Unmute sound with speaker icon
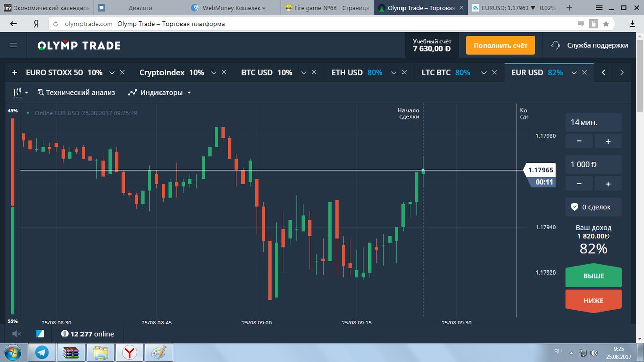The image size is (644, 362). click(x=16, y=334)
